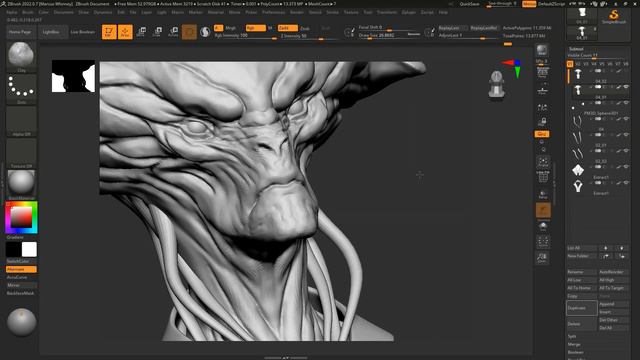Image resolution: width=640 pixels, height=360 pixels.
Task: Toggle the Gxyz rotation mode
Action: coord(542,134)
